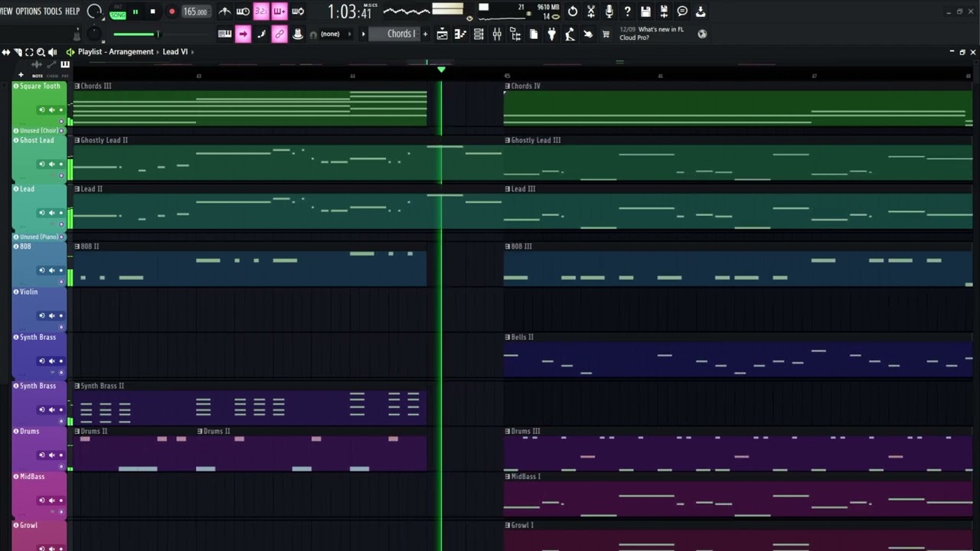Toggle PAT/SONG mode switch

coord(118,12)
